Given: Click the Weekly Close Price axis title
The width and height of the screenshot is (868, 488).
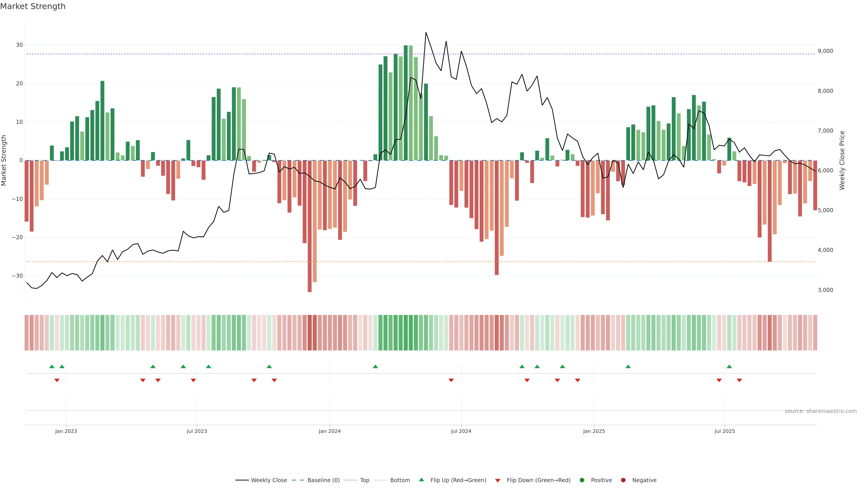Looking at the screenshot, I should (842, 160).
